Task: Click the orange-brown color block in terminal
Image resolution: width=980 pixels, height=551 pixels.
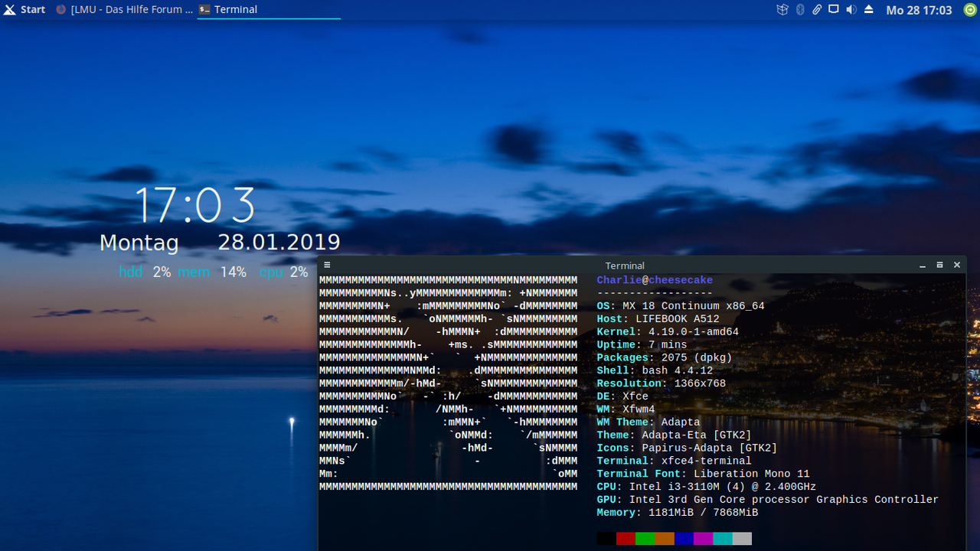Action: tap(665, 539)
